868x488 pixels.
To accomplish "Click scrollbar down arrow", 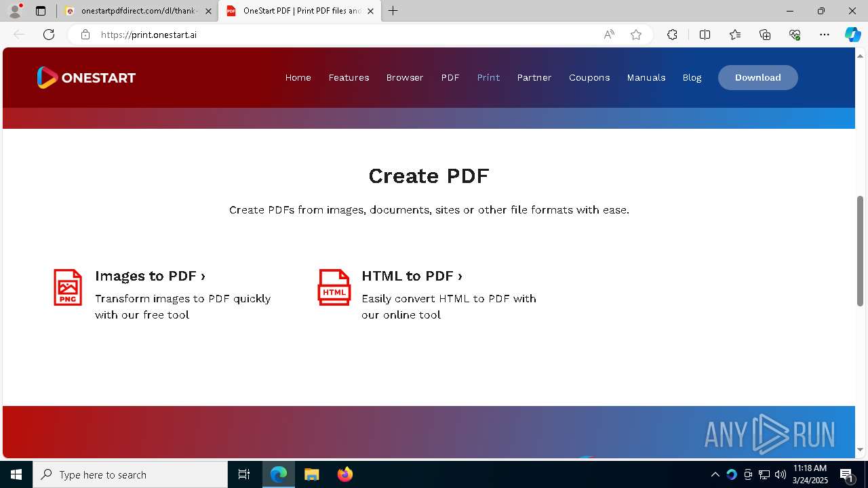I will point(861,449).
